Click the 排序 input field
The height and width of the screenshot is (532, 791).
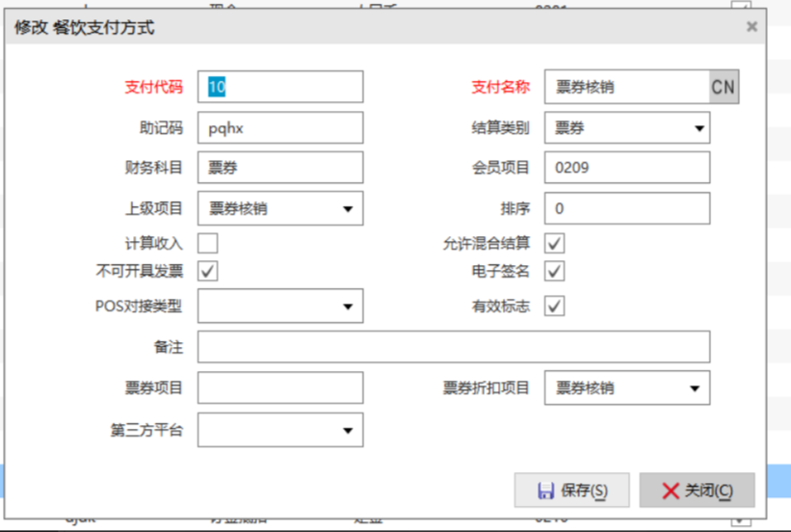(626, 208)
